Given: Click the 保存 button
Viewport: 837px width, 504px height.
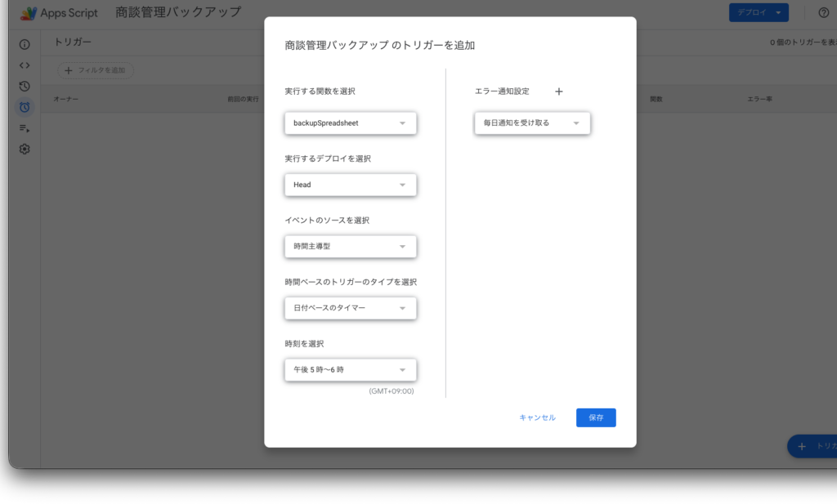Looking at the screenshot, I should (595, 417).
